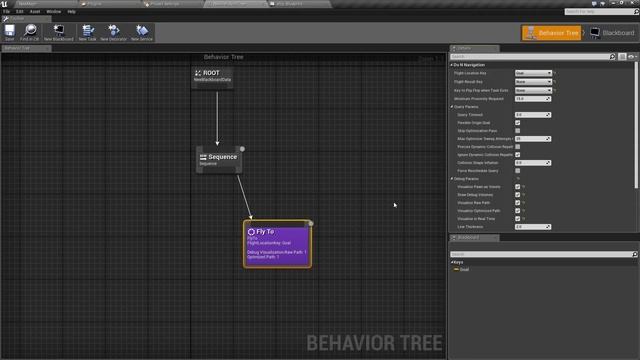The width and height of the screenshot is (640, 360).
Task: Collapse the Keys category in Blackboard
Action: pyautogui.click(x=452, y=262)
